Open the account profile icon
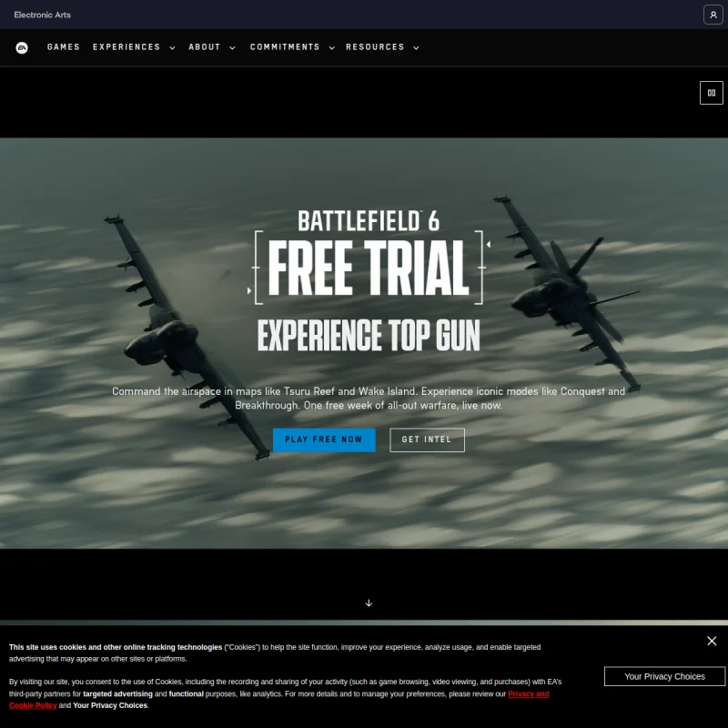Image resolution: width=728 pixels, height=728 pixels. point(713,15)
